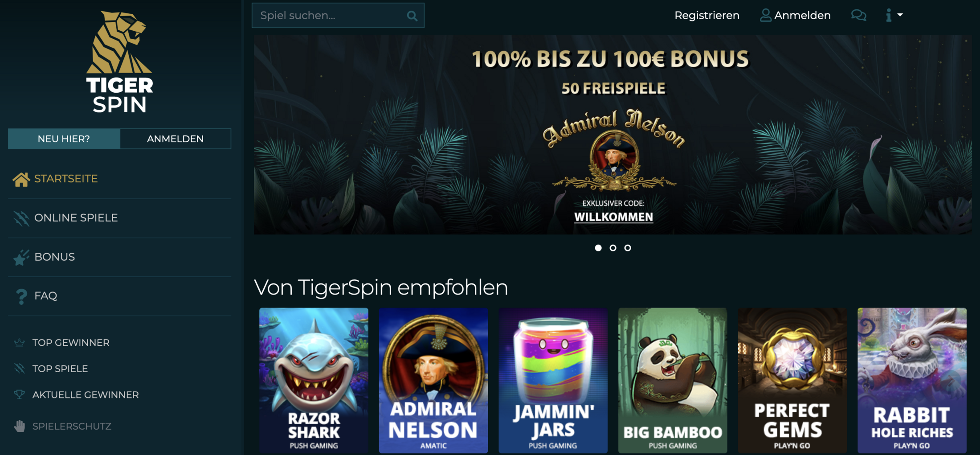980x455 pixels.
Task: Click the Startseite home icon
Action: (x=21, y=179)
